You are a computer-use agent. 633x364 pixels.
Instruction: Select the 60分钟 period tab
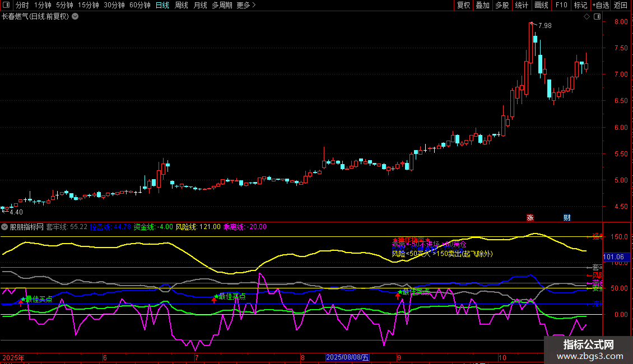click(x=140, y=6)
